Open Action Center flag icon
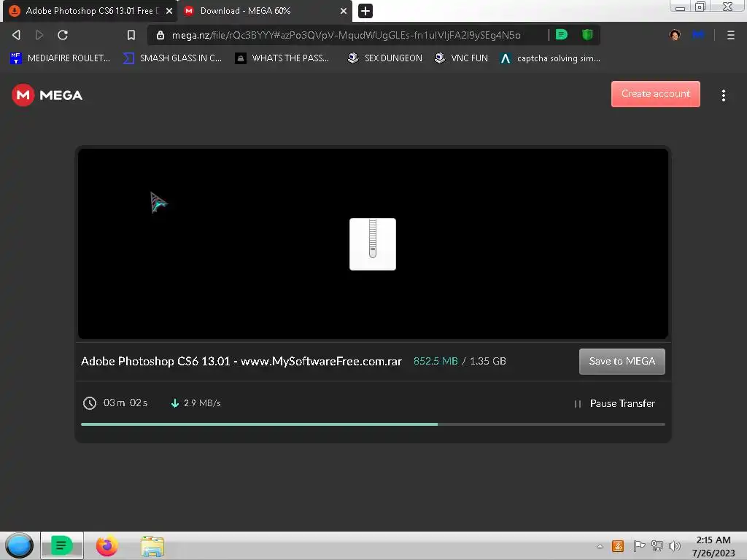The image size is (747, 560). [x=639, y=546]
